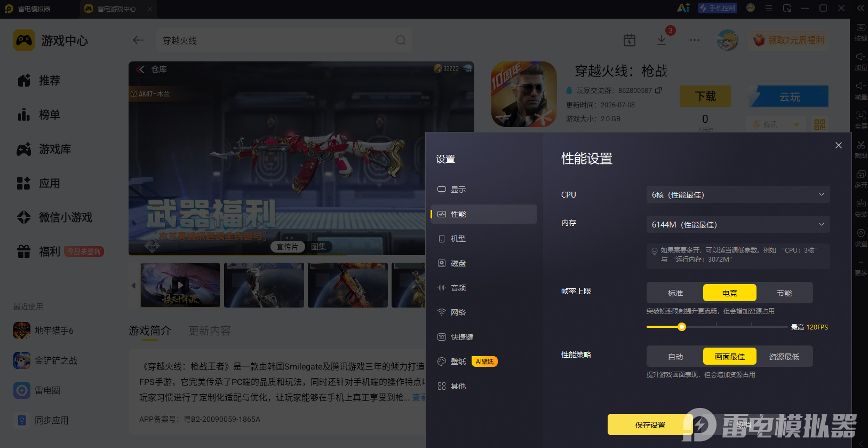Screen dimensions: 868x448
Task: Enter fullscreen via 全屏 toolbar icon
Action: (861, 120)
